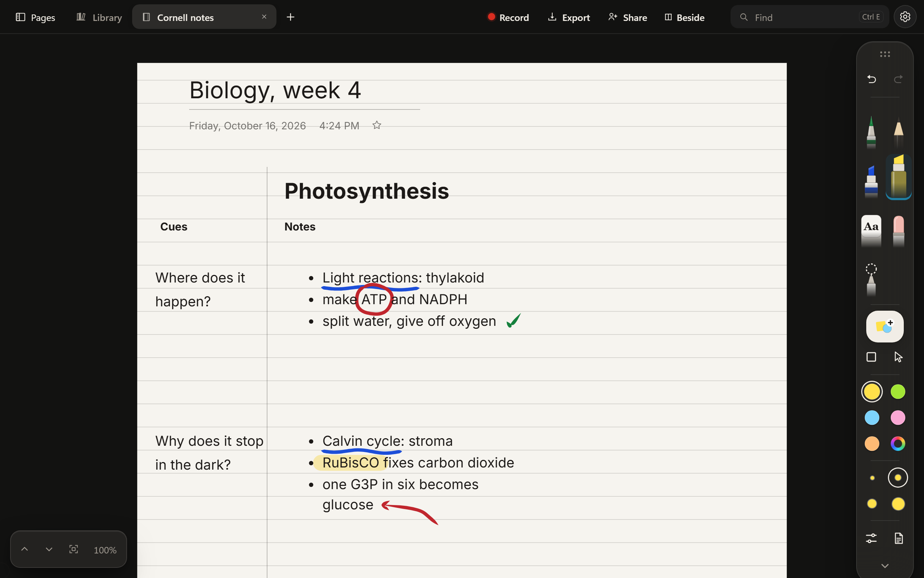Click the "Why does it stop in the dark?" cue
This screenshot has height=578, width=924.
tap(209, 453)
